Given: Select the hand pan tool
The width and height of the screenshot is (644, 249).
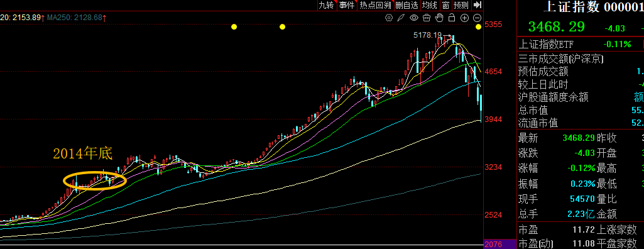Looking at the screenshot, I should (439, 18).
